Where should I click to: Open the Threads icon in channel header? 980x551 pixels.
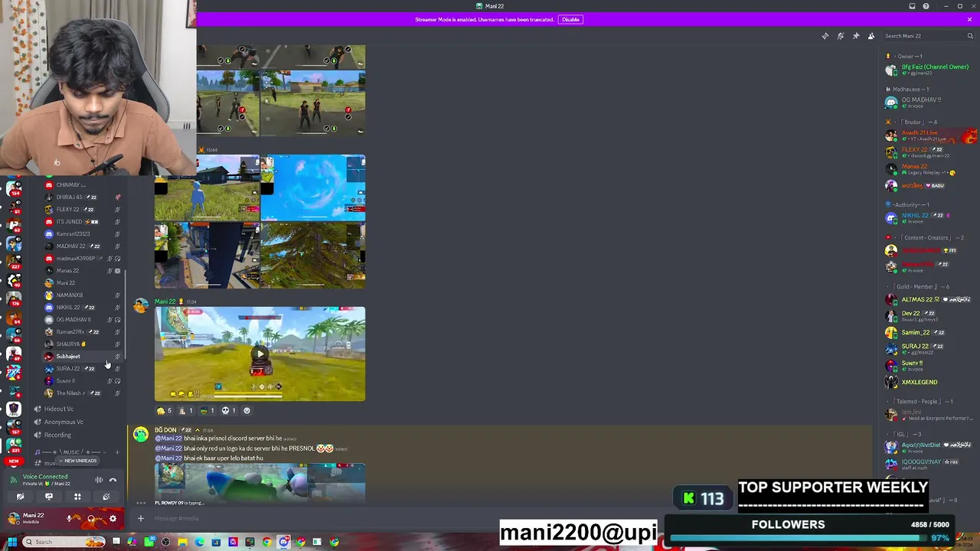tap(825, 36)
